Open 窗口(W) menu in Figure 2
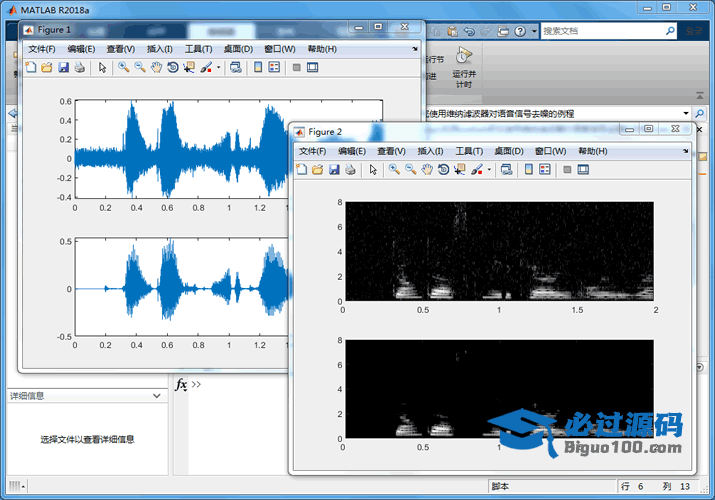Viewport: 715px width, 500px height. click(551, 151)
